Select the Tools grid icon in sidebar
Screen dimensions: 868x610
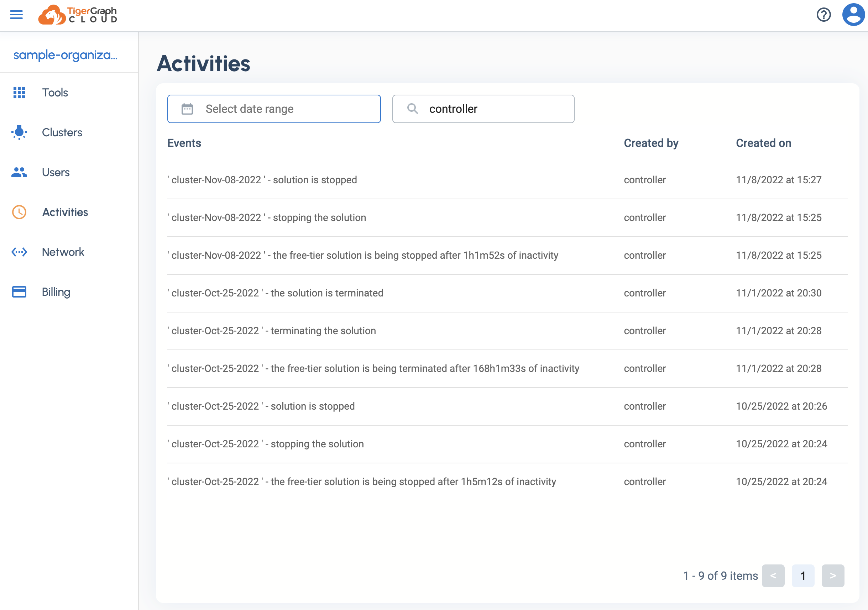pyautogui.click(x=19, y=93)
